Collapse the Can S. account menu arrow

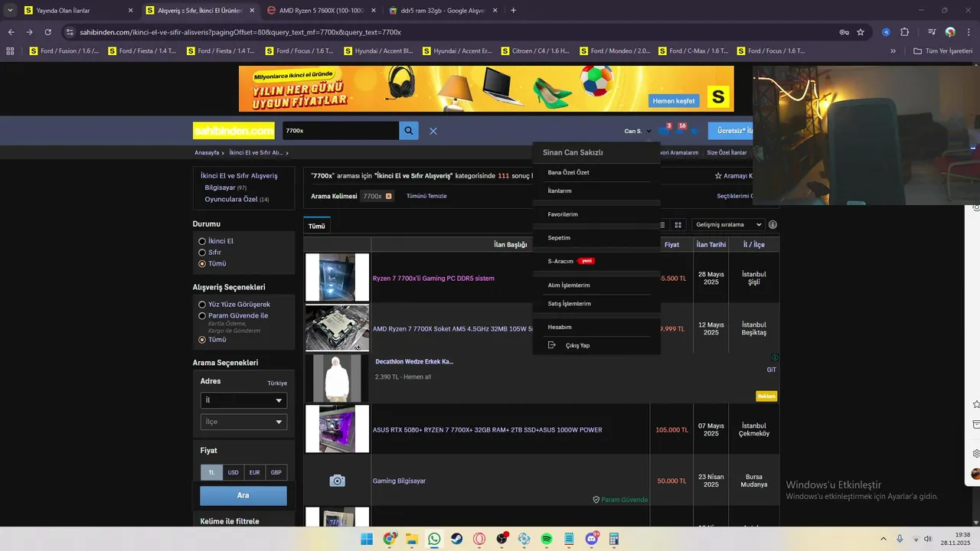(x=648, y=132)
